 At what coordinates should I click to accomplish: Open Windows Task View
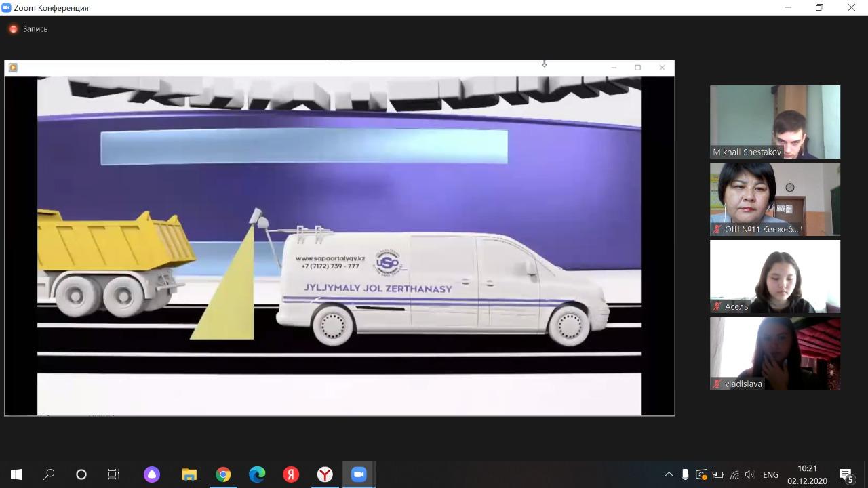pyautogui.click(x=114, y=474)
